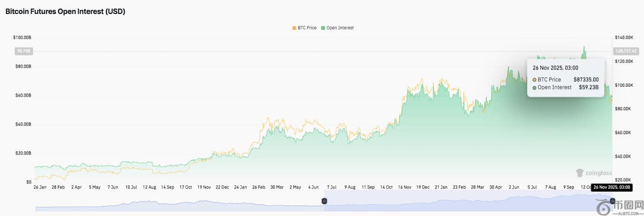
Task: Click yellow BTC Price legend swatch
Action: 294,28
